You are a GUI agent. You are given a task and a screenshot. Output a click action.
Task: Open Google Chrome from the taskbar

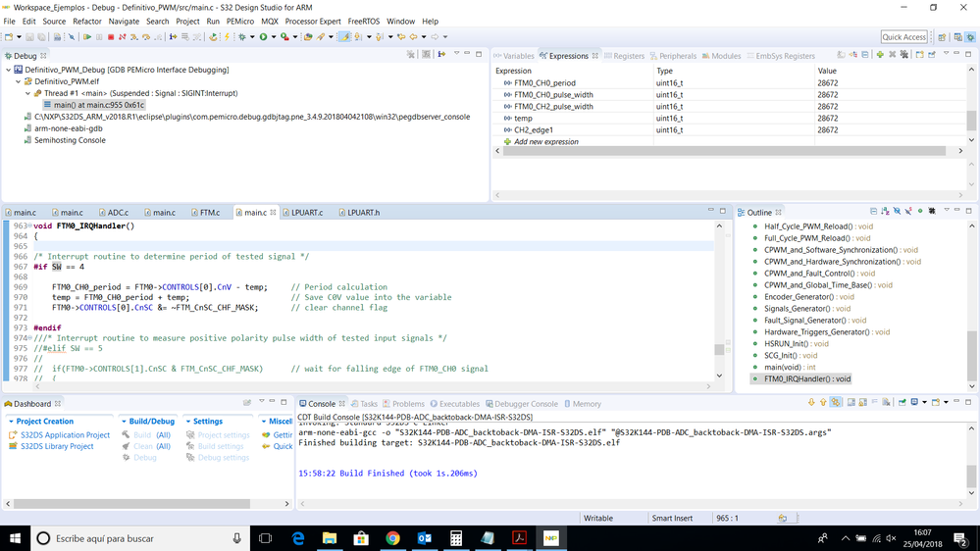(x=392, y=538)
